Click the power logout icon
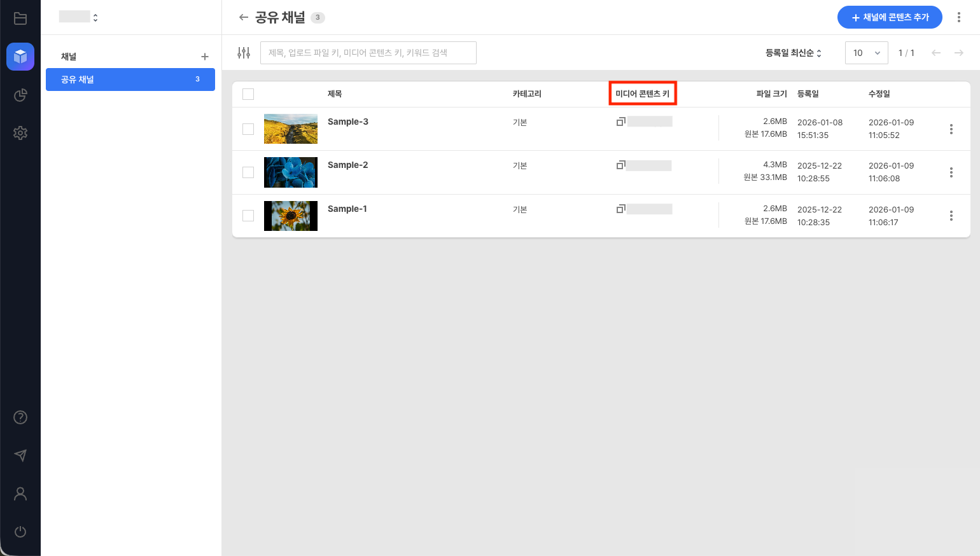Image resolution: width=980 pixels, height=556 pixels. (x=20, y=532)
